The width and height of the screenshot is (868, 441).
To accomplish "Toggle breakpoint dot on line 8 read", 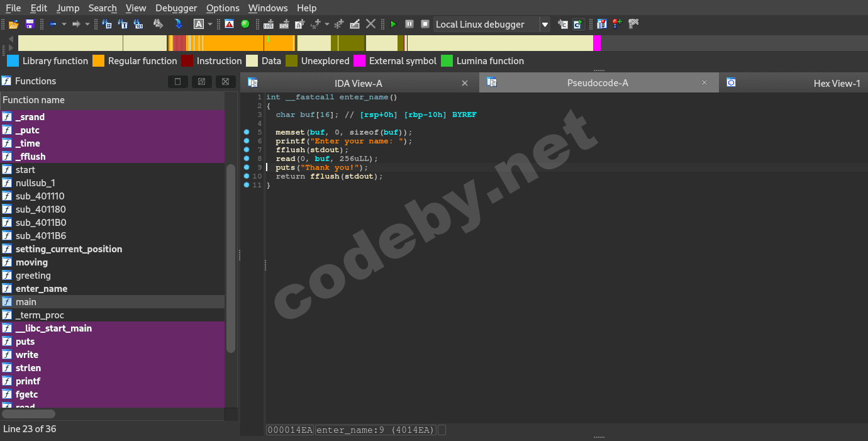I will click(247, 159).
